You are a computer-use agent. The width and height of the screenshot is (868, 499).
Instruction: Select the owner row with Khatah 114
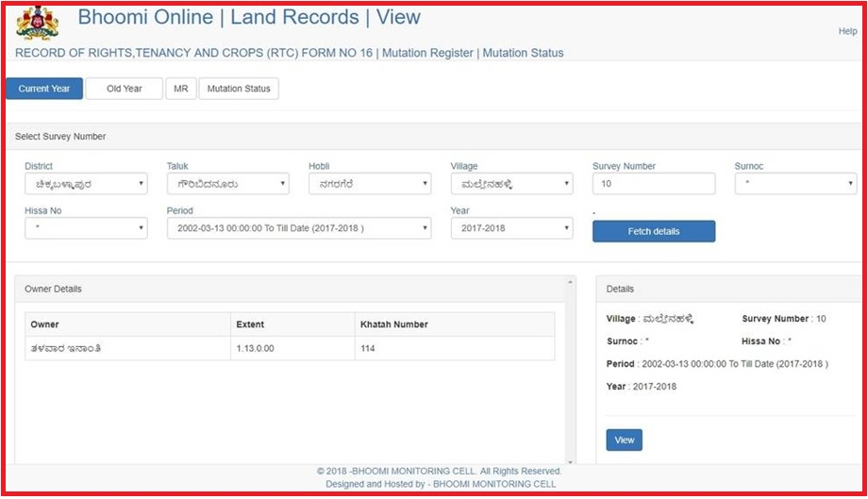(x=290, y=348)
